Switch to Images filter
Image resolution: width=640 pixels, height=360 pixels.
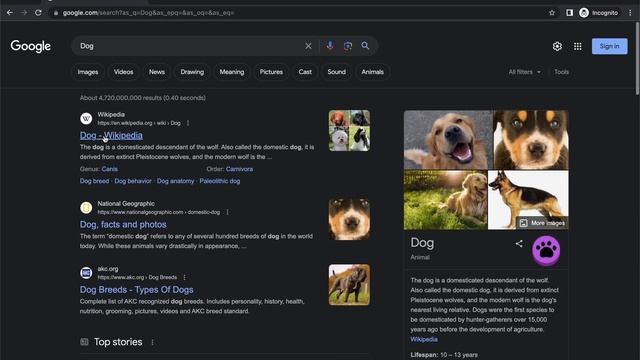(88, 72)
